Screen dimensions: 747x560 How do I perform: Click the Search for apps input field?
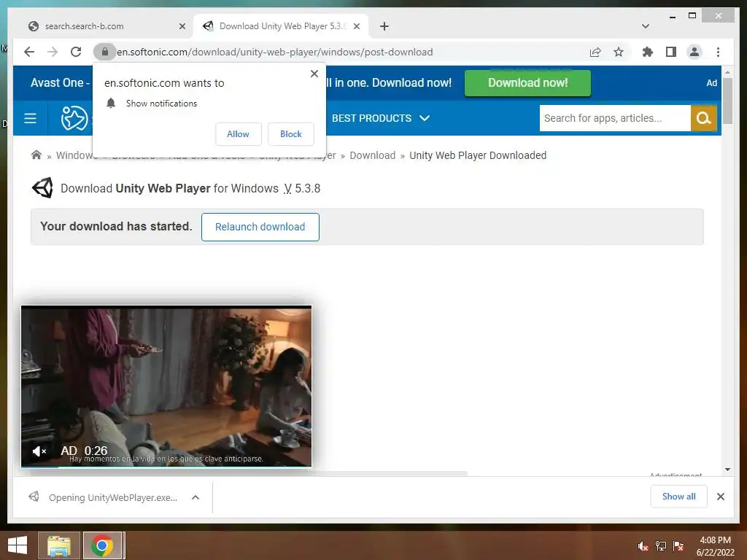pos(615,118)
